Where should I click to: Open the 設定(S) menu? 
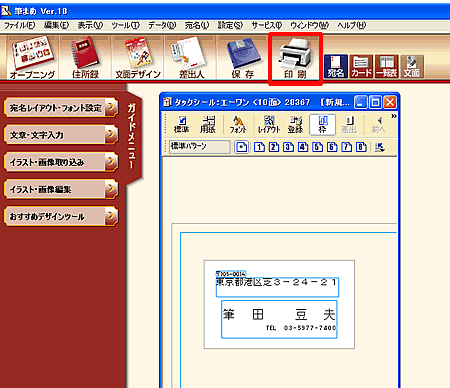[x=230, y=25]
